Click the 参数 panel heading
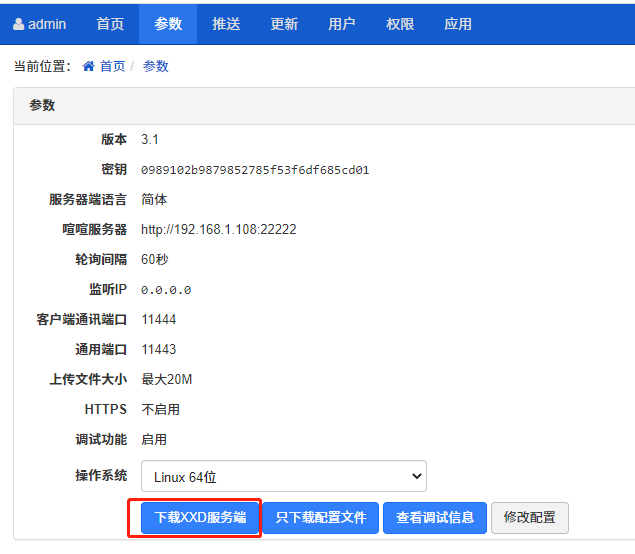This screenshot has height=554, width=635. click(42, 105)
